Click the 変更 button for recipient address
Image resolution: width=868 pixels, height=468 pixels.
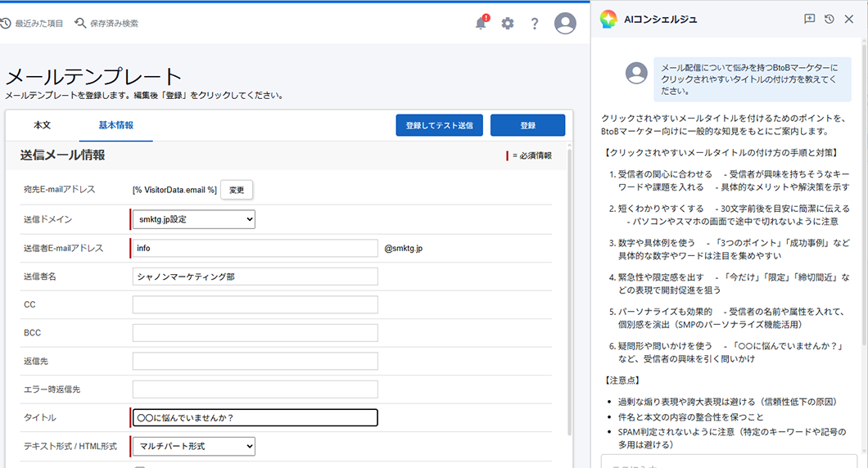tap(237, 190)
